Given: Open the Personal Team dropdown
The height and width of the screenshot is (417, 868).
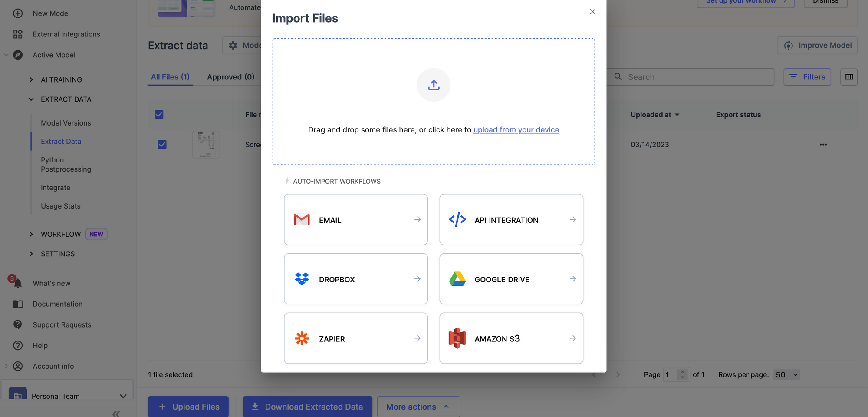Looking at the screenshot, I should point(123,396).
